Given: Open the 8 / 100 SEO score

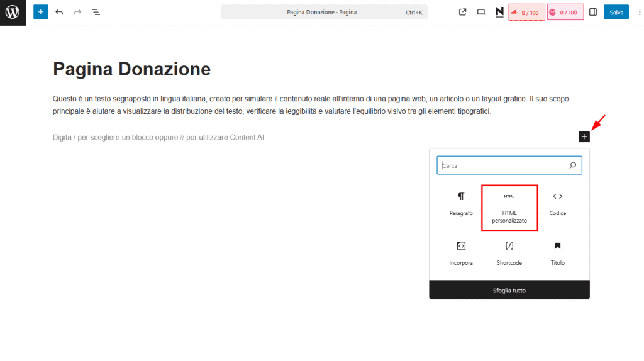Looking at the screenshot, I should [x=526, y=13].
